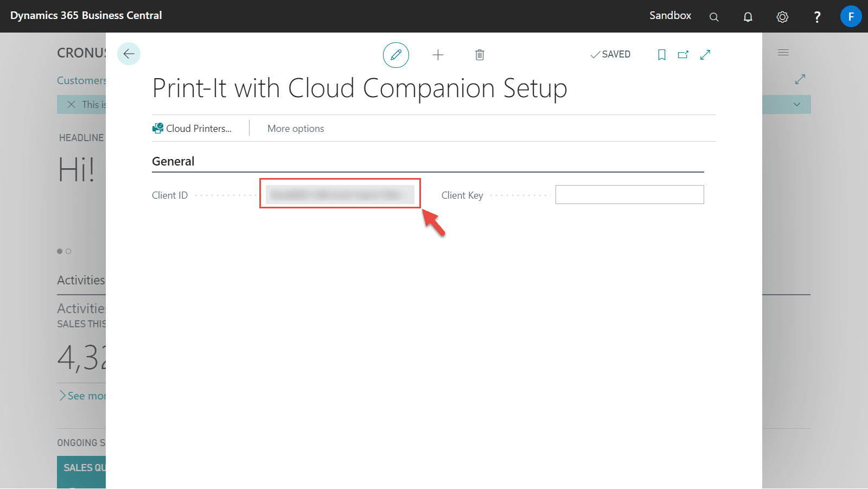Viewport: 868px width, 489px height.
Task: Bookmark this page
Action: [662, 55]
